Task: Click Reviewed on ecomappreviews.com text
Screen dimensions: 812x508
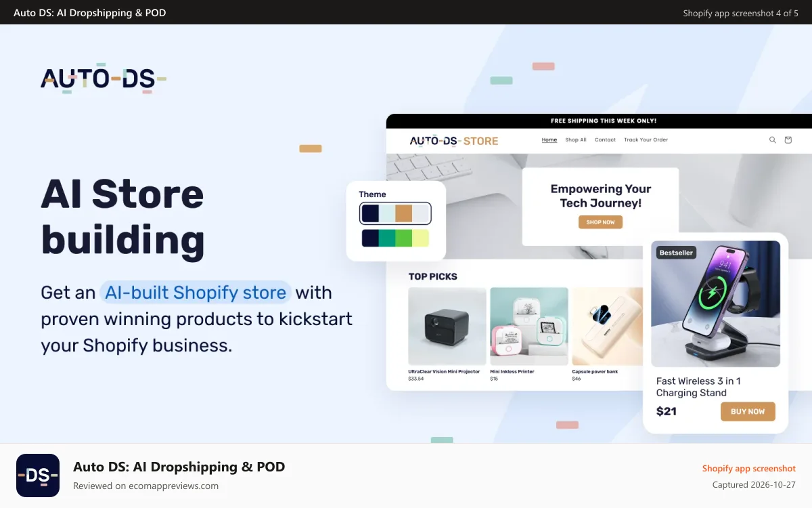Action: (x=145, y=486)
